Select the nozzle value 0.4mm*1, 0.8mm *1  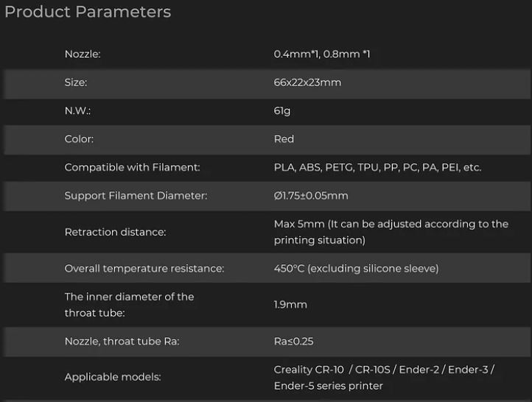322,54
